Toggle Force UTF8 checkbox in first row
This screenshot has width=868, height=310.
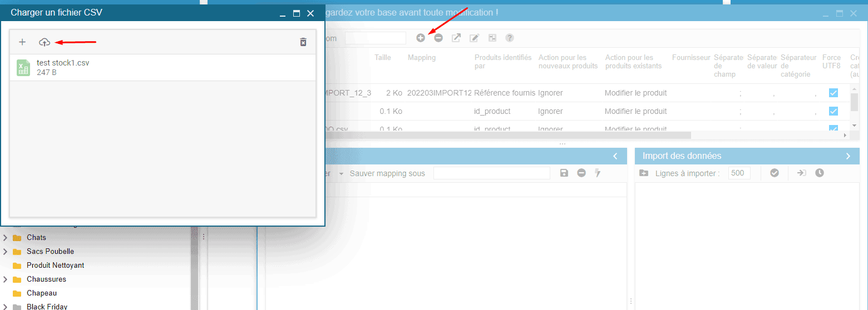[x=833, y=93]
